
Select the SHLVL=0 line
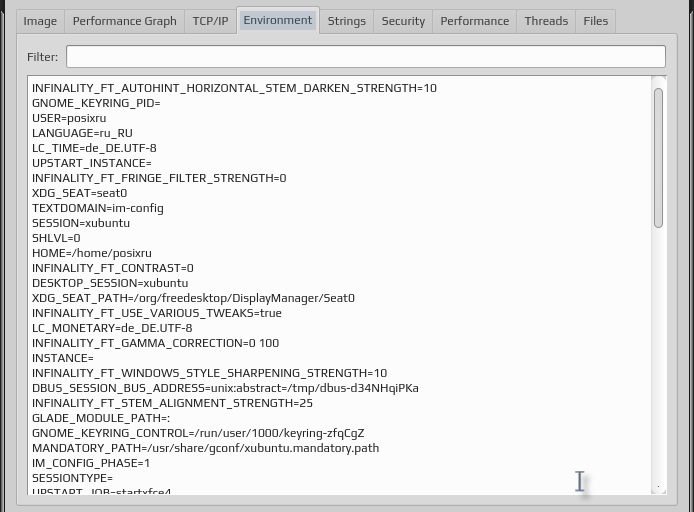click(56, 238)
